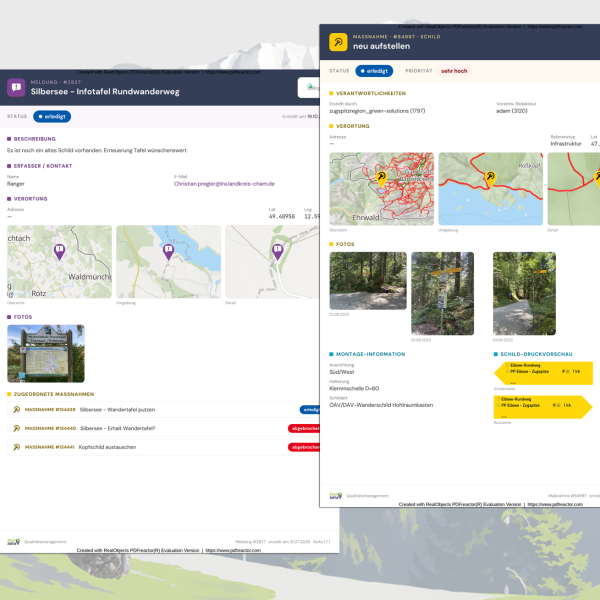Click the yellow square beside VERANTWORTLICHKEITEN heading
This screenshot has width=600, height=600.
(331, 93)
